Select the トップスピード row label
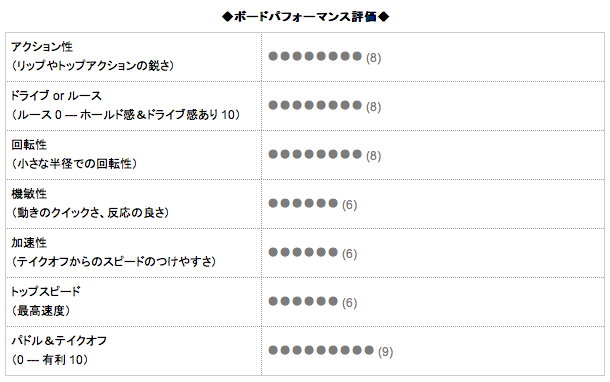Viewport: 610px width, 382px height. click(46, 292)
